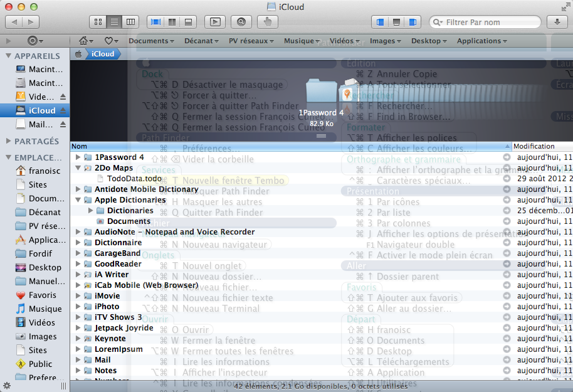Screen dimensions: 573x392
Task: Click the Filtrer Par nom search field
Action: tap(485, 23)
